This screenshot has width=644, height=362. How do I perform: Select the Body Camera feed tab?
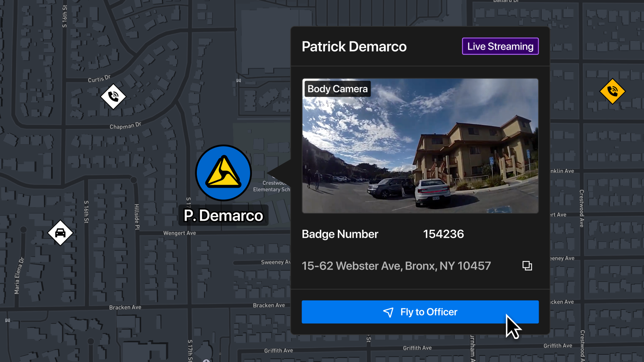tap(337, 89)
